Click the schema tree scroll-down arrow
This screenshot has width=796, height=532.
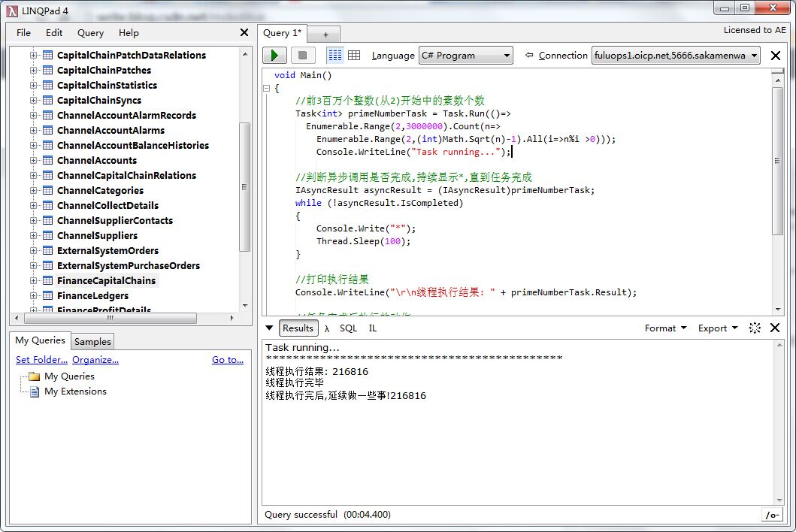click(245, 306)
